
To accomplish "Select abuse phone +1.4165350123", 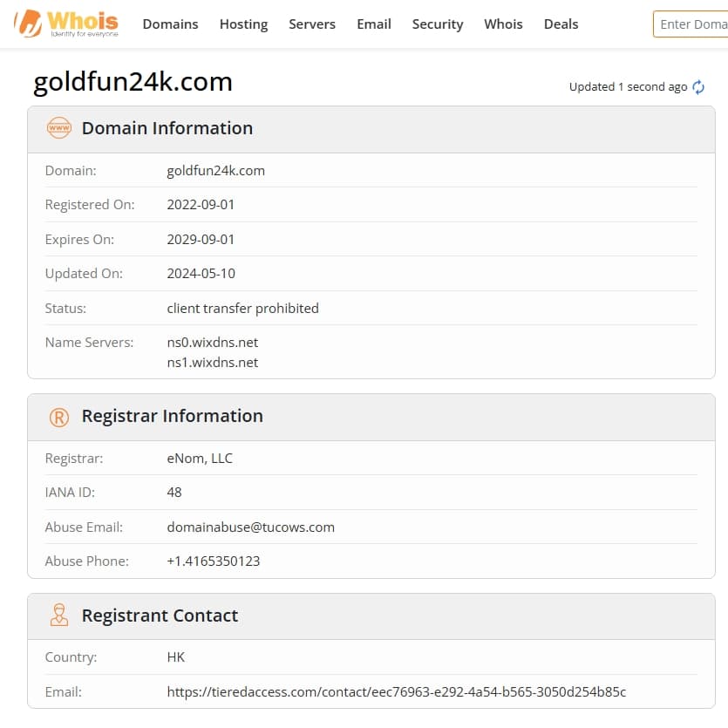I will (213, 561).
